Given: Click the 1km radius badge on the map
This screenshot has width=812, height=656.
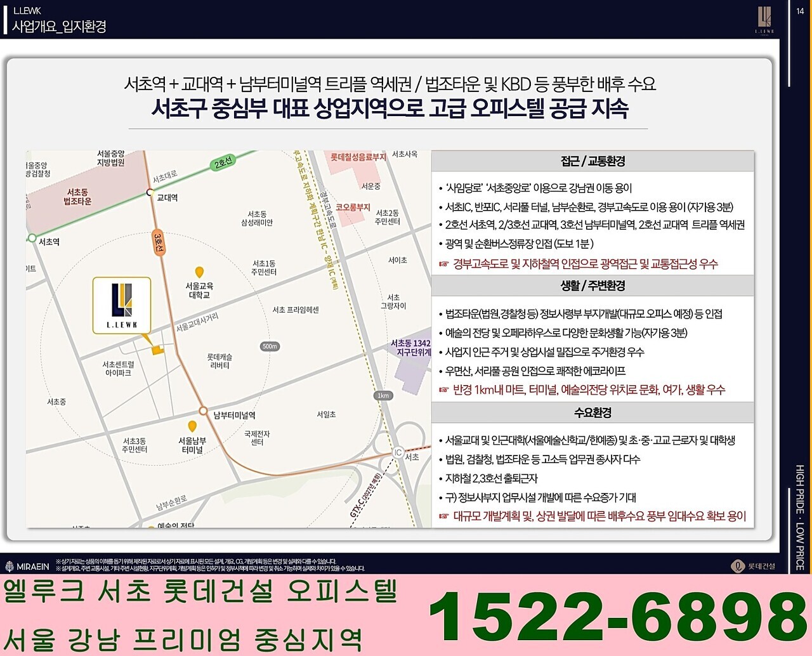Looking at the screenshot, I should pos(383,395).
